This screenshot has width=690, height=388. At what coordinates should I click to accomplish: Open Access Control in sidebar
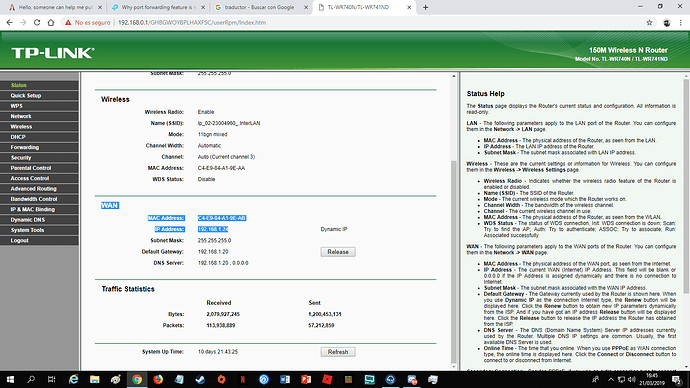(x=39, y=178)
